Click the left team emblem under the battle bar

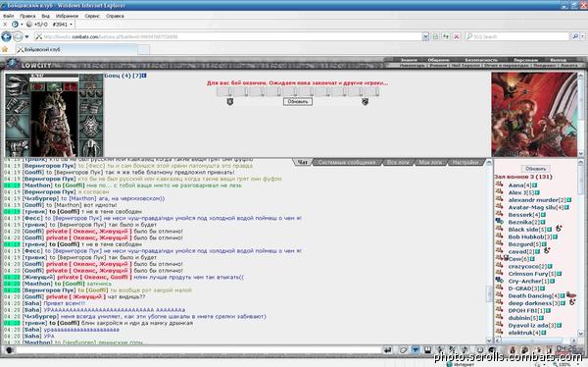click(x=230, y=102)
